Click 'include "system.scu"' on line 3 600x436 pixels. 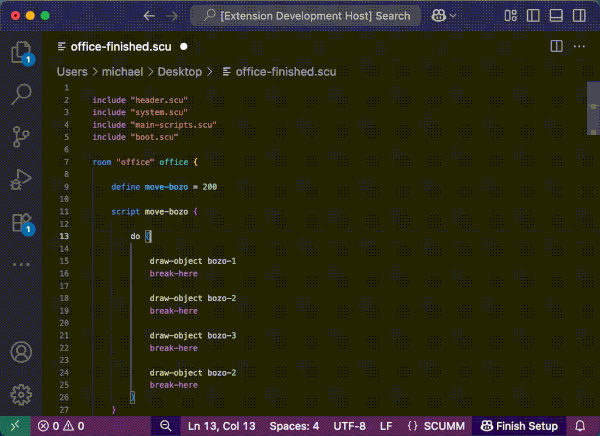tap(140, 113)
